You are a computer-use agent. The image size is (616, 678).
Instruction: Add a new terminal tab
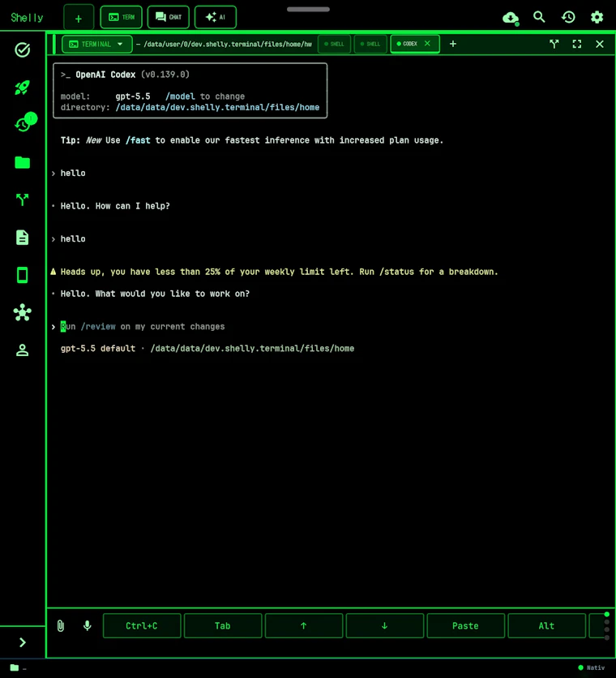[452, 44]
